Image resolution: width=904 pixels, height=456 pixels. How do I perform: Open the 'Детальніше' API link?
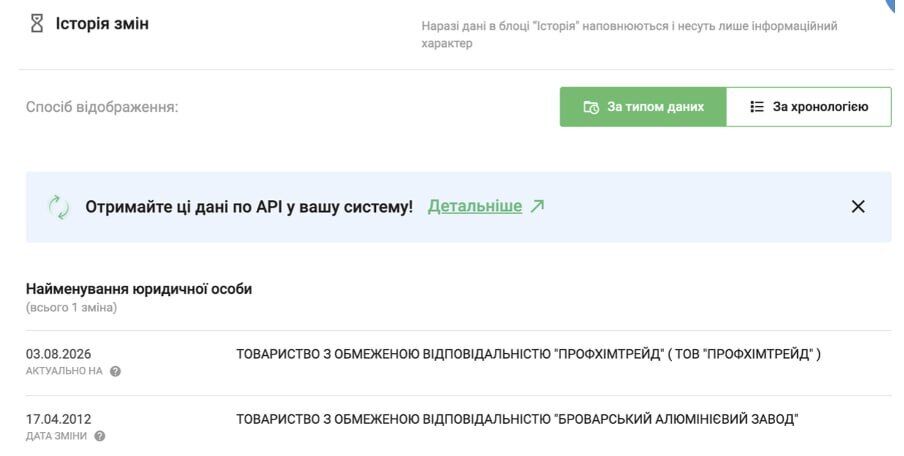(x=474, y=206)
